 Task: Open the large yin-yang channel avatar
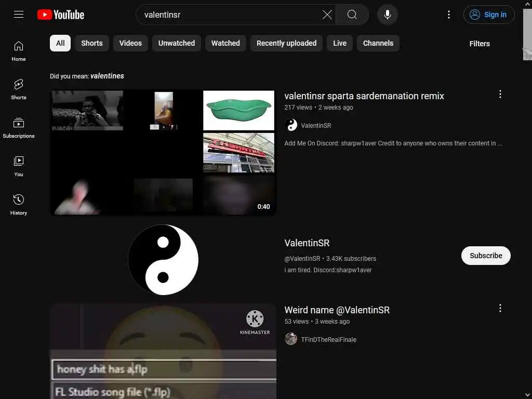click(163, 260)
